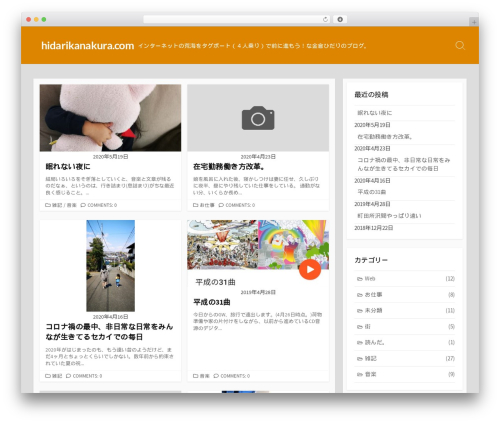The height and width of the screenshot is (423, 500).
Task: Click comment bubble icon under 平成の31曲 post
Action: [x=216, y=376]
